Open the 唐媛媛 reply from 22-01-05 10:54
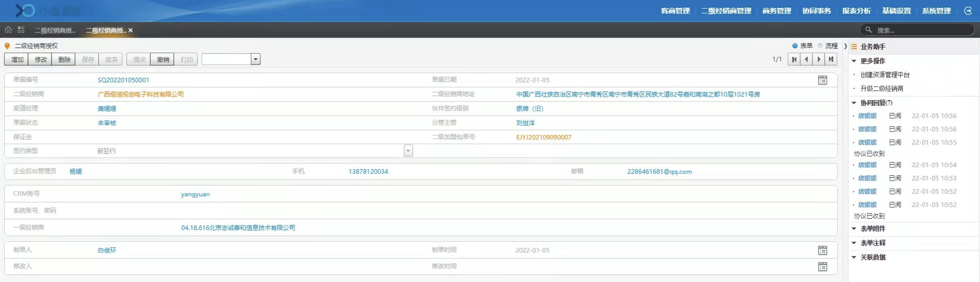 point(867,165)
